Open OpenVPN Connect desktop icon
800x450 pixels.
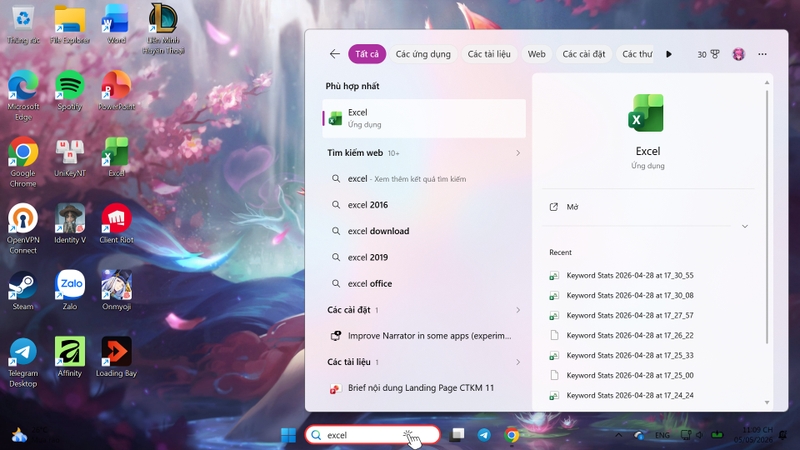(23, 229)
